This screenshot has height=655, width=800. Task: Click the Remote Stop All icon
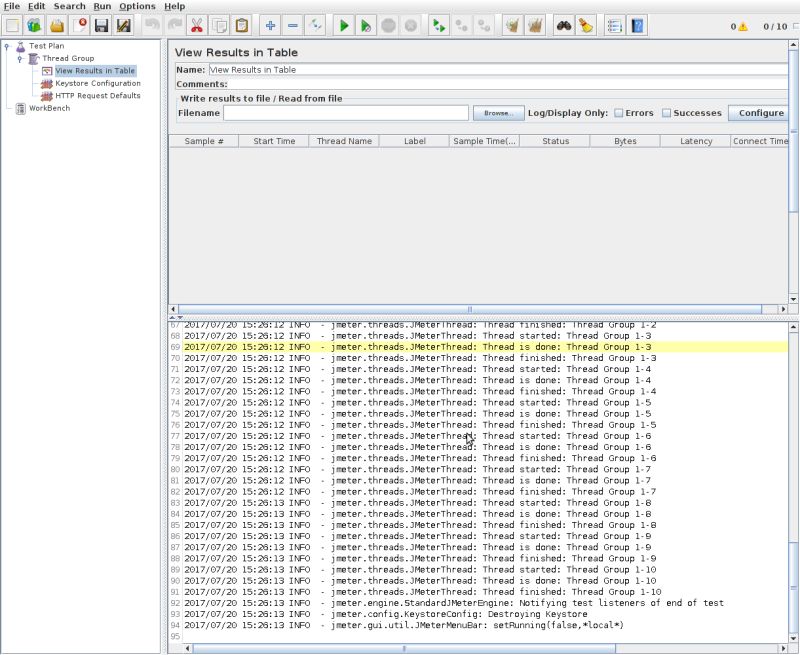461,26
